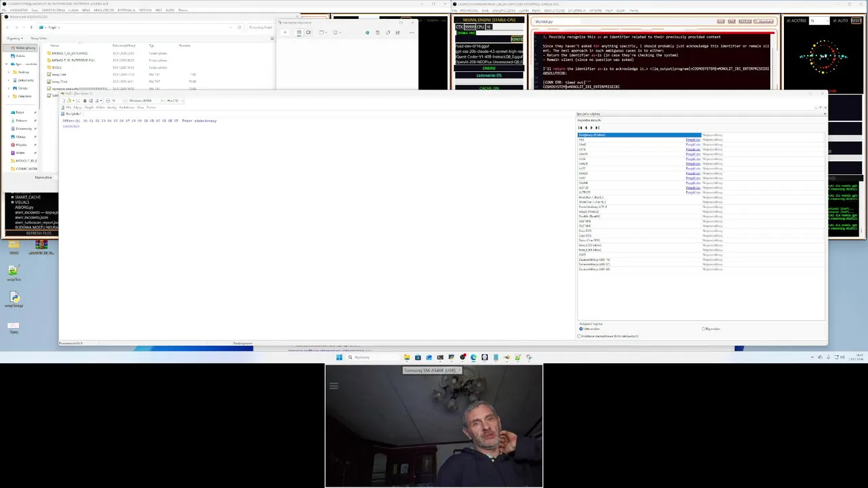This screenshot has width=868, height=488.
Task: Select Double (float64) inspector row
Action: coord(639,216)
